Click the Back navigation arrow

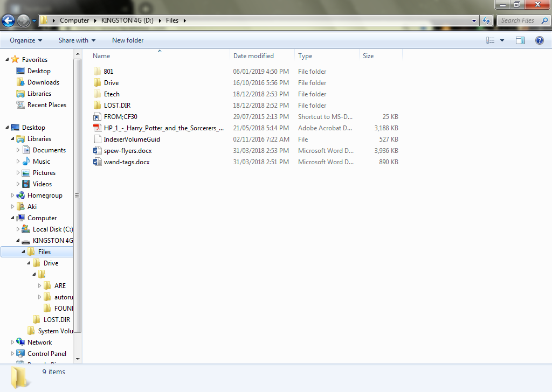pos(8,20)
